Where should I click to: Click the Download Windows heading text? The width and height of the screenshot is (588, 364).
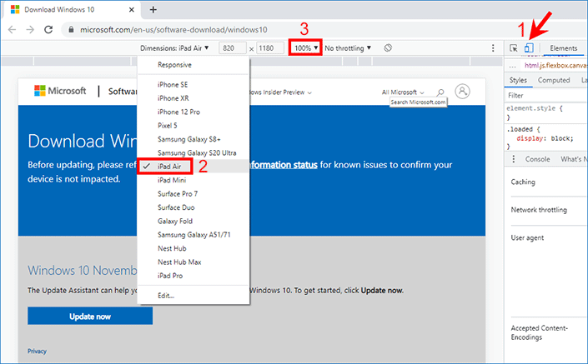click(83, 142)
